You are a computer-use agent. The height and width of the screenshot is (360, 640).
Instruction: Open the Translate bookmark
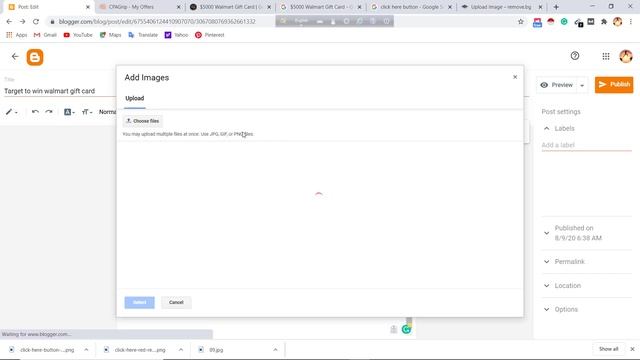pyautogui.click(x=143, y=35)
